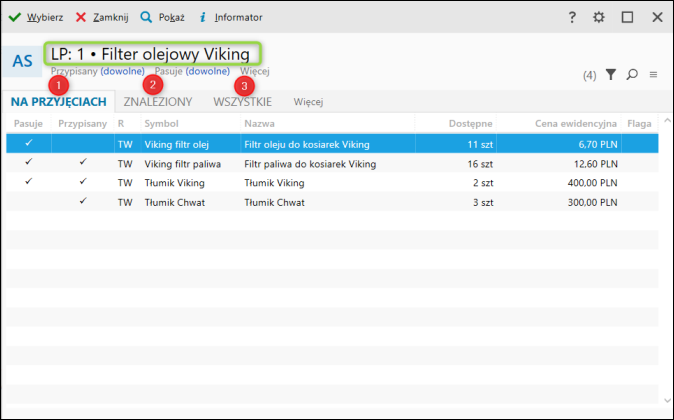Expand Więcej filters under the title
Screen dimensions: 674x420
[x=254, y=71]
